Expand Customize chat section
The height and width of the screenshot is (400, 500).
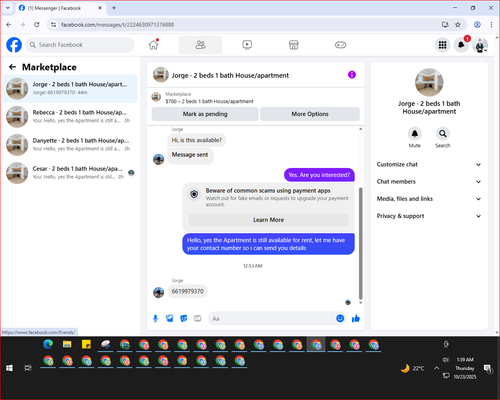tap(429, 164)
